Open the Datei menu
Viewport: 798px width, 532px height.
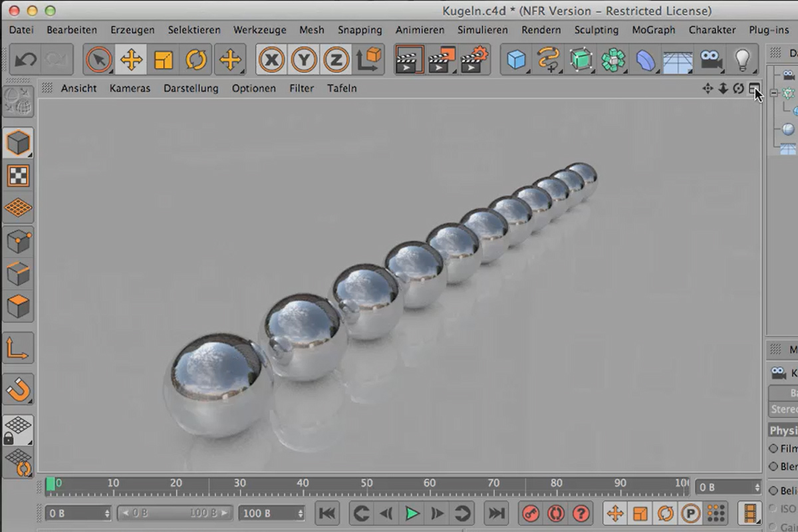(21, 30)
